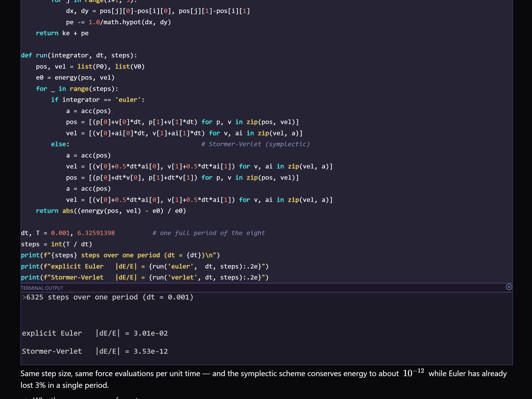Click the print line for 'Stormer-Verlet'
This screenshot has height=399, width=532.
pos(145,277)
